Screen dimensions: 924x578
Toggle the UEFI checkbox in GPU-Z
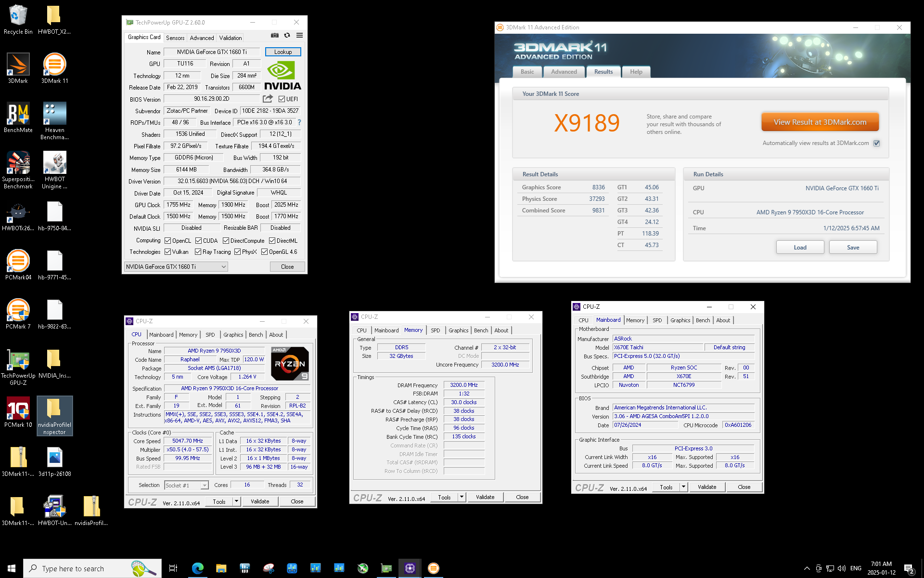tap(282, 99)
